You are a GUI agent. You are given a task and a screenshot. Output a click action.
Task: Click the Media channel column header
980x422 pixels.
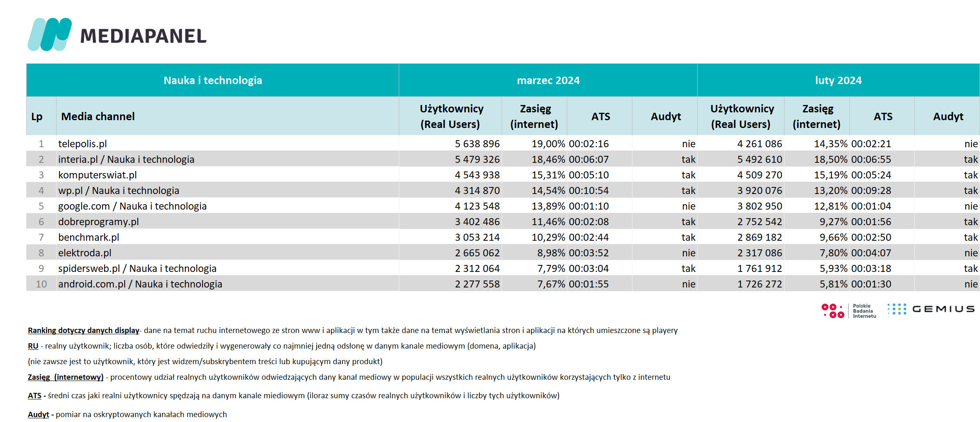coord(98,116)
